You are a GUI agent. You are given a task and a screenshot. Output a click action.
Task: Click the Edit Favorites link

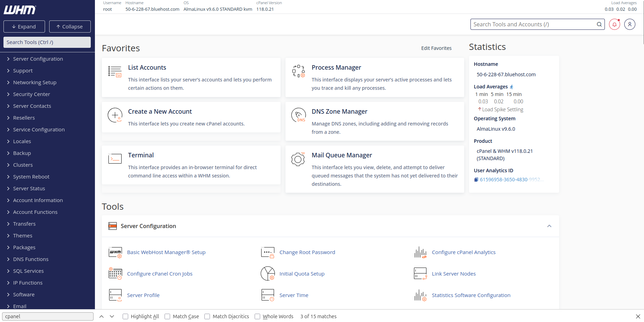point(436,48)
